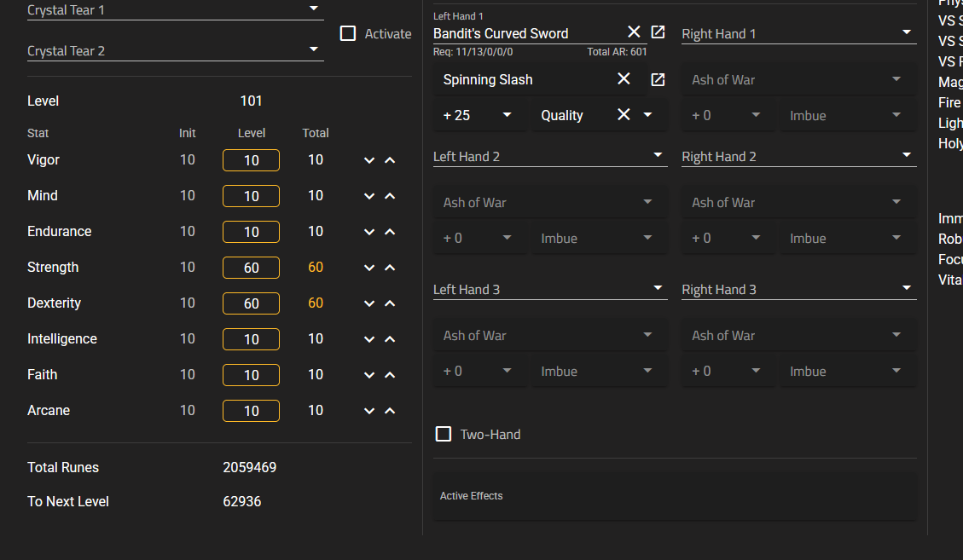Edit the Vigor level input field
This screenshot has width=963, height=560.
coord(251,160)
